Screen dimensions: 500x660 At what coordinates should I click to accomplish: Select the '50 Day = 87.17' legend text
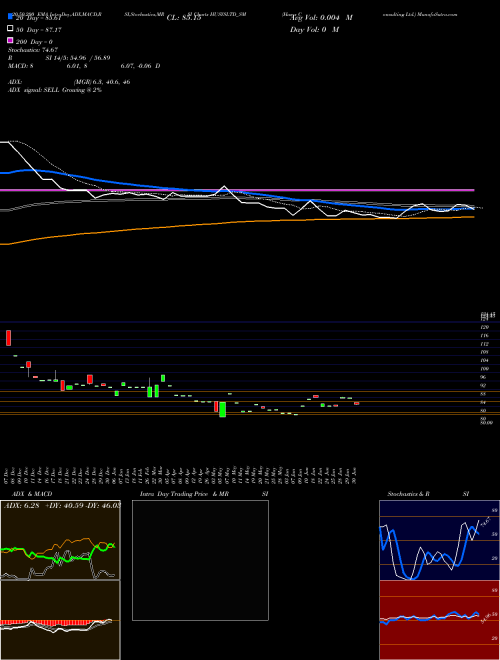click(37, 29)
